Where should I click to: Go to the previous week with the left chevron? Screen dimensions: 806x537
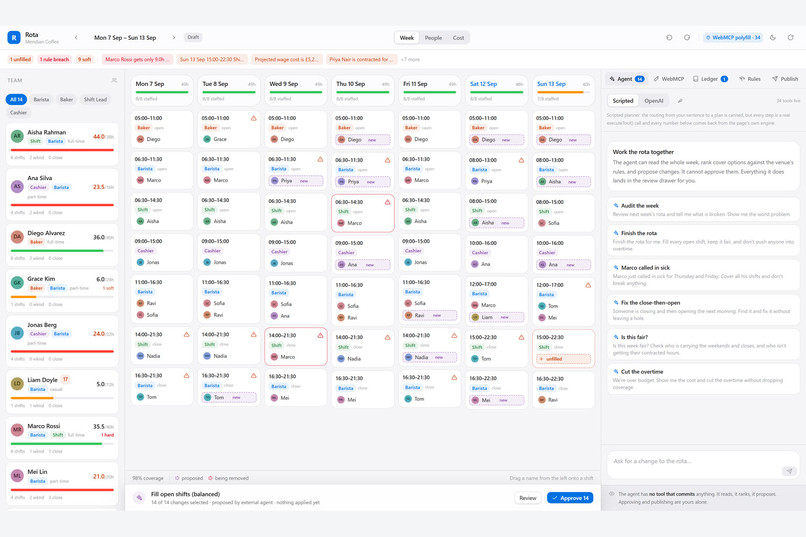tap(76, 38)
